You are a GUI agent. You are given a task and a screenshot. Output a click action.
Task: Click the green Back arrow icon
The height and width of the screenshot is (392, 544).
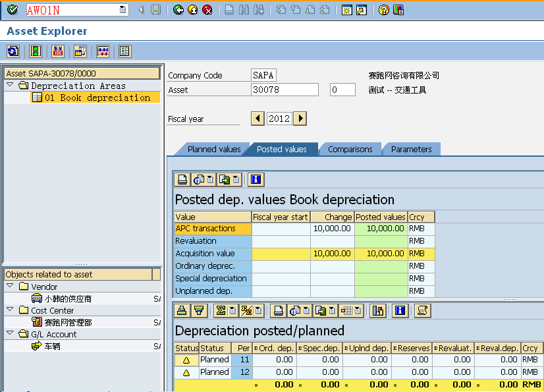click(178, 10)
